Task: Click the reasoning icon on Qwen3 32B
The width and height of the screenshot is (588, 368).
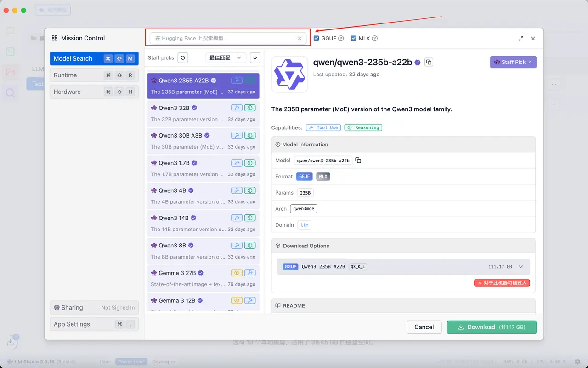Action: [x=250, y=108]
